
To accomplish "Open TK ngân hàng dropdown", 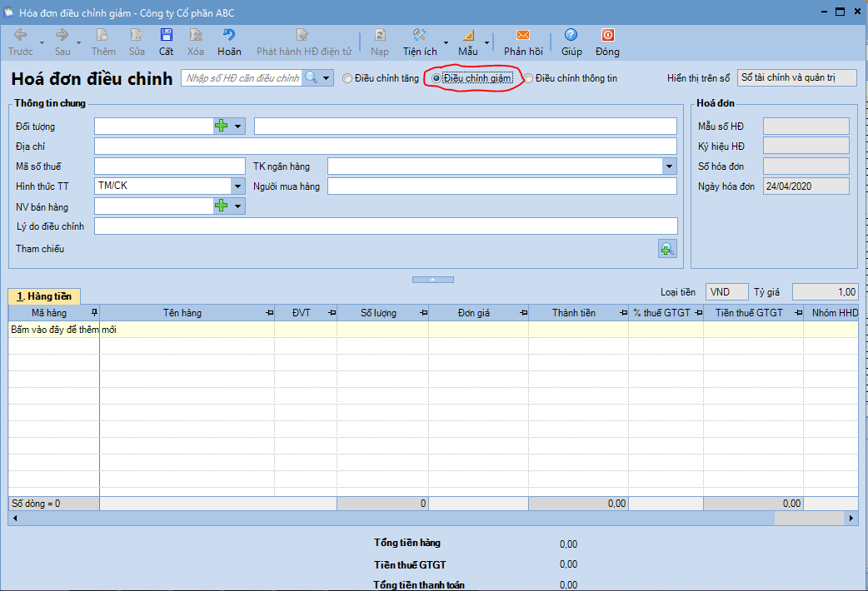I will click(669, 166).
